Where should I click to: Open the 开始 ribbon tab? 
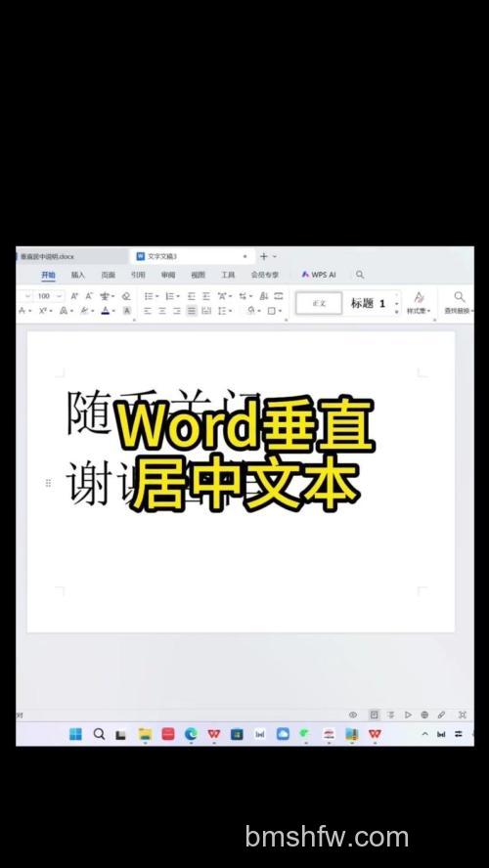tap(48, 275)
